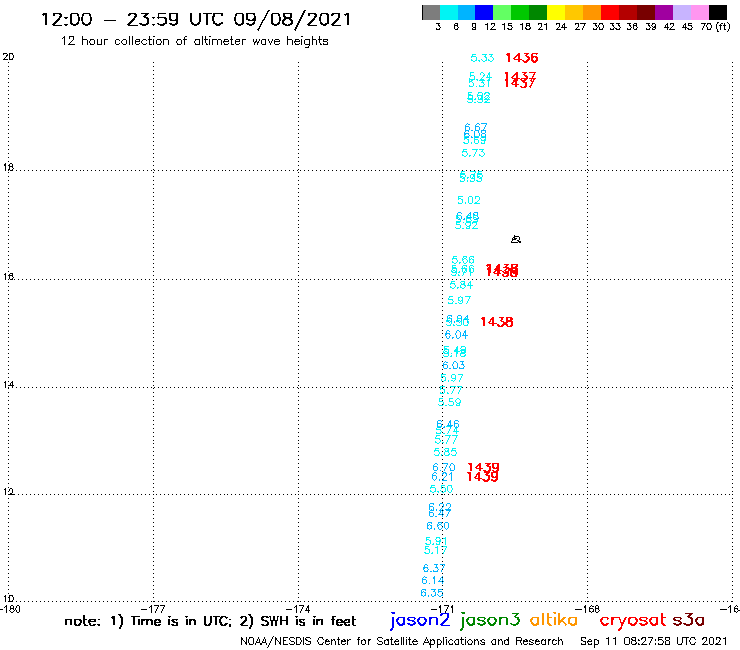740x650 pixels.
Task: Click wave height value '6.60'
Action: pos(438,526)
